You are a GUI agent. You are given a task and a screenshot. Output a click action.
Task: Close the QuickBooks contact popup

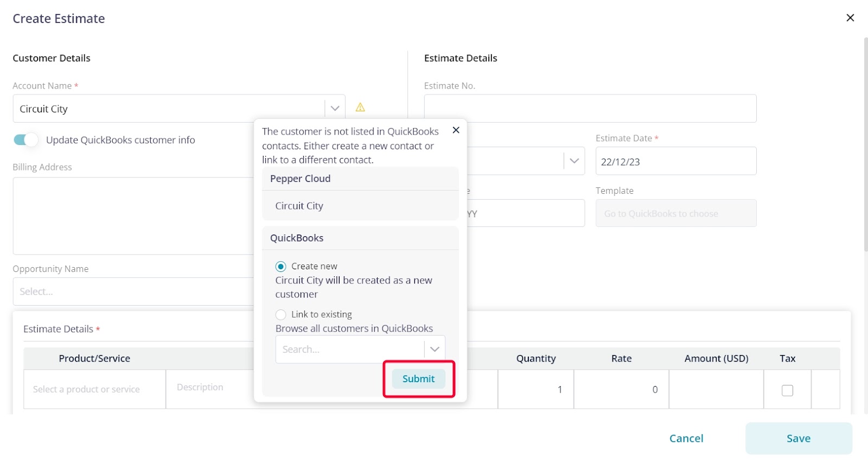click(x=456, y=130)
